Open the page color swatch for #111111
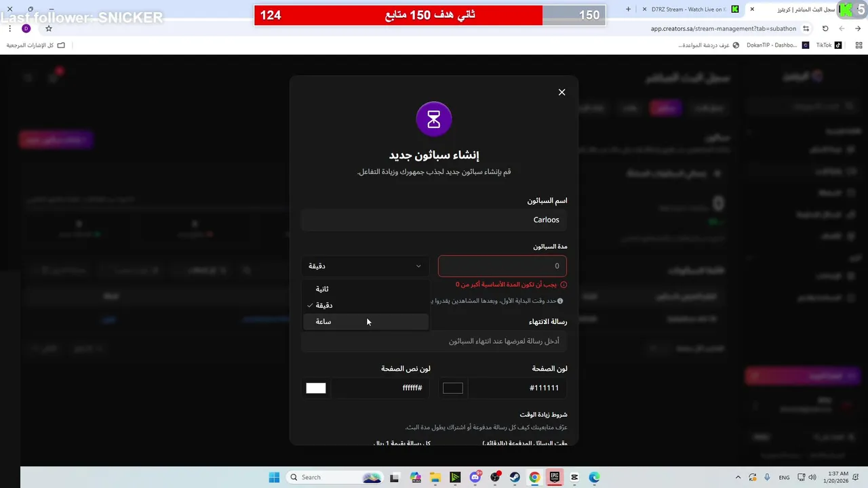Screen dimensions: 868x488 (x=452, y=388)
